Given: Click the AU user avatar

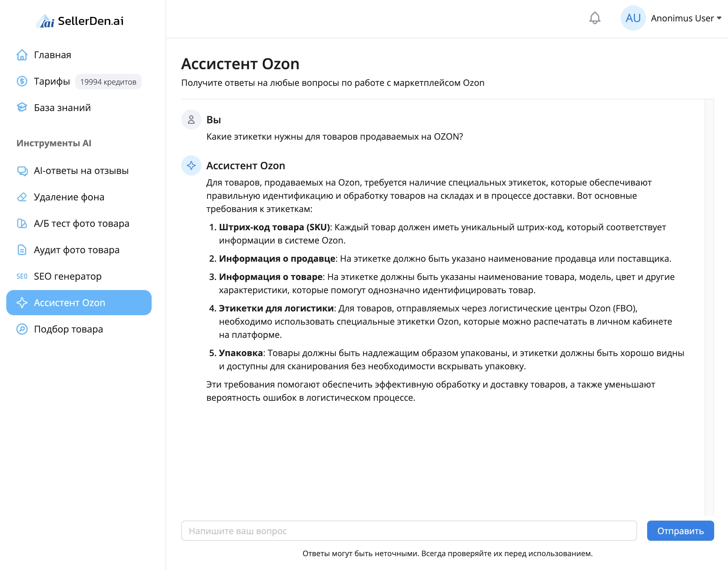Looking at the screenshot, I should [633, 18].
